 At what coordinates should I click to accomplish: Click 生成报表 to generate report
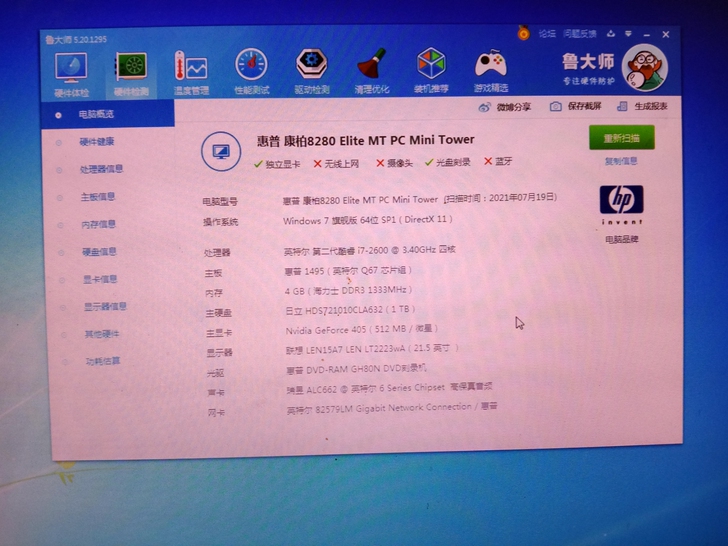click(x=642, y=106)
